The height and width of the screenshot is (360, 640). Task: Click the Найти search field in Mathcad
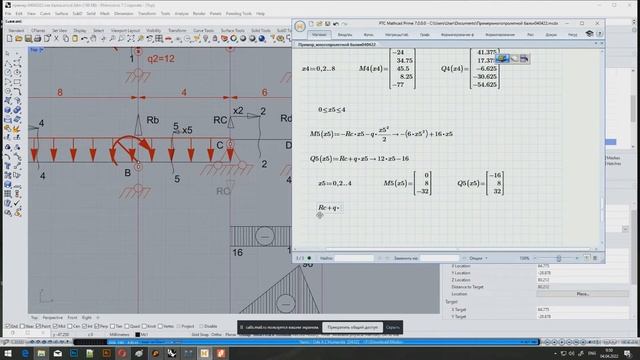354,258
